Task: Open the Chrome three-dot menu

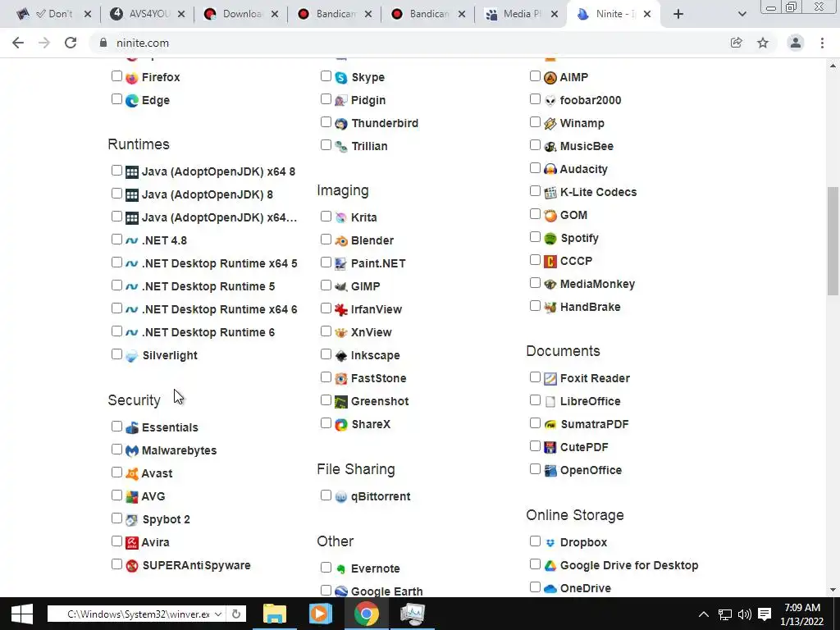Action: coord(822,43)
